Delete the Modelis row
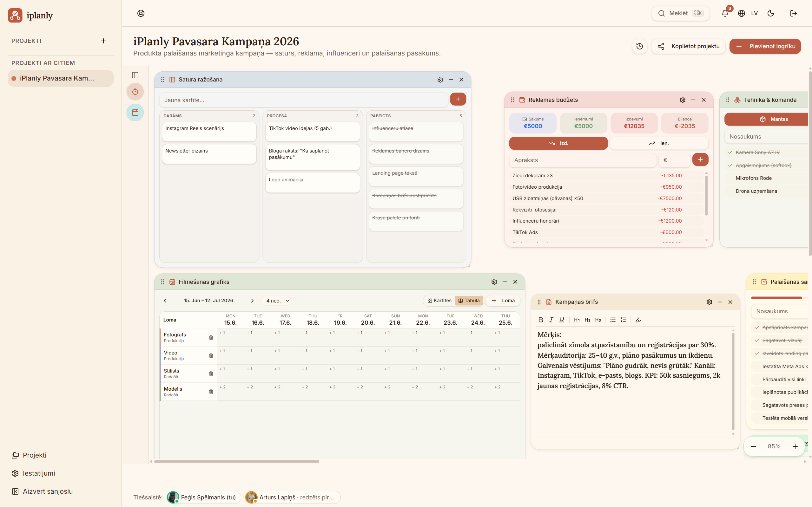The width and height of the screenshot is (812, 507). pos(211,392)
